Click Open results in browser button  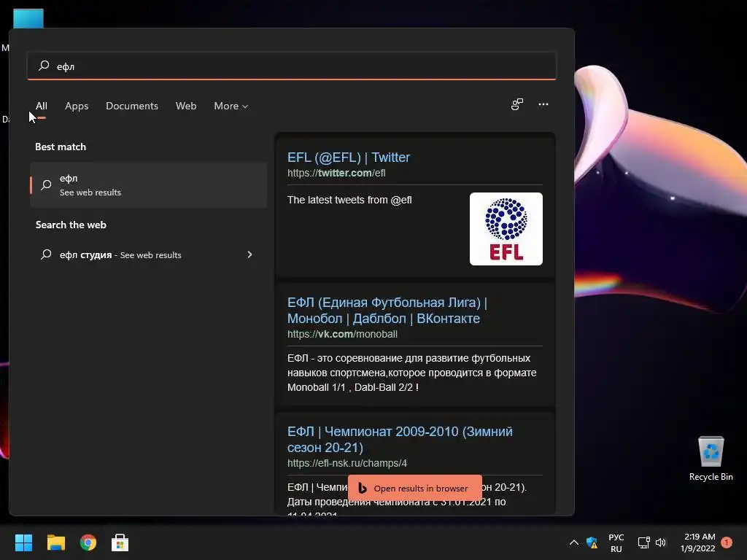coord(415,488)
